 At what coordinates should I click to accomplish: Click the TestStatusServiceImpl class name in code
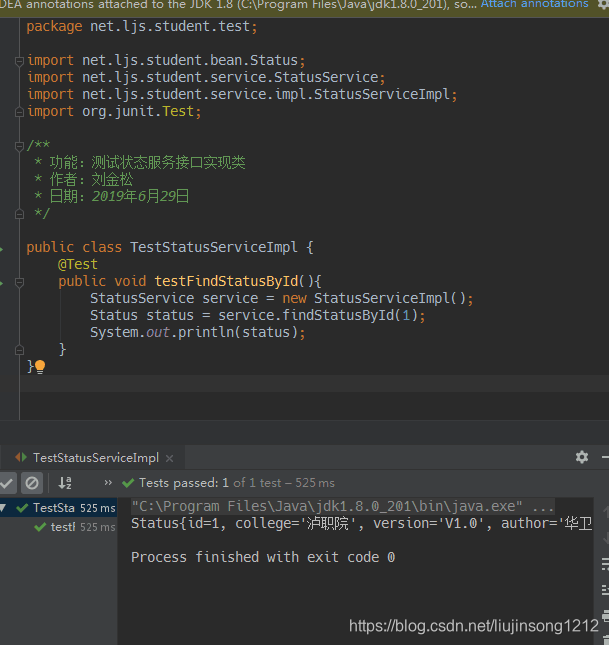214,248
